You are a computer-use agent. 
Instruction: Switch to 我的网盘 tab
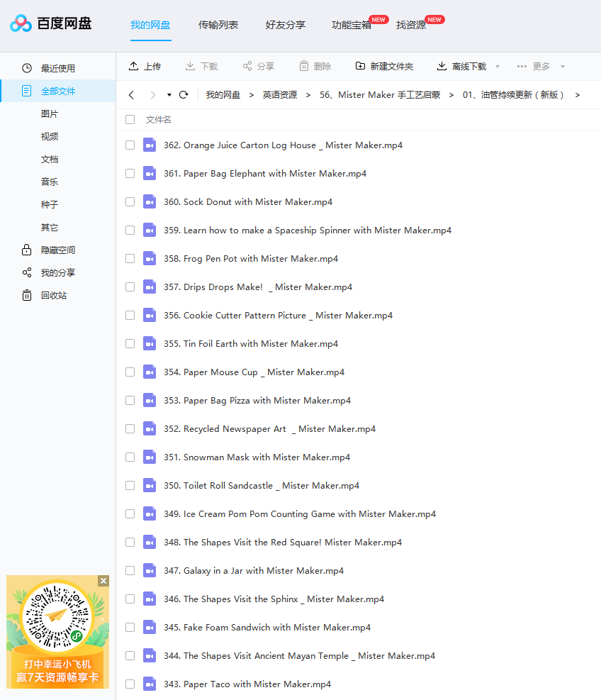point(150,25)
